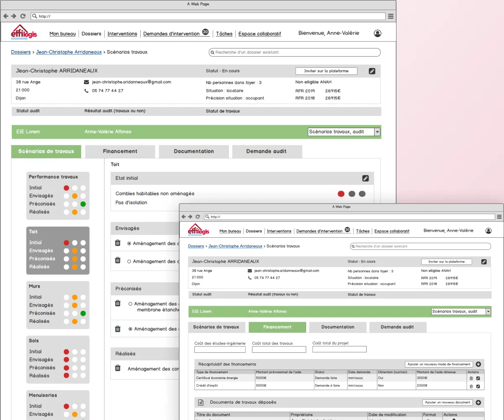Screen dimensions: 504x420
Task: Delete the selected Préconisés option with its trash icon
Action: tap(118, 329)
